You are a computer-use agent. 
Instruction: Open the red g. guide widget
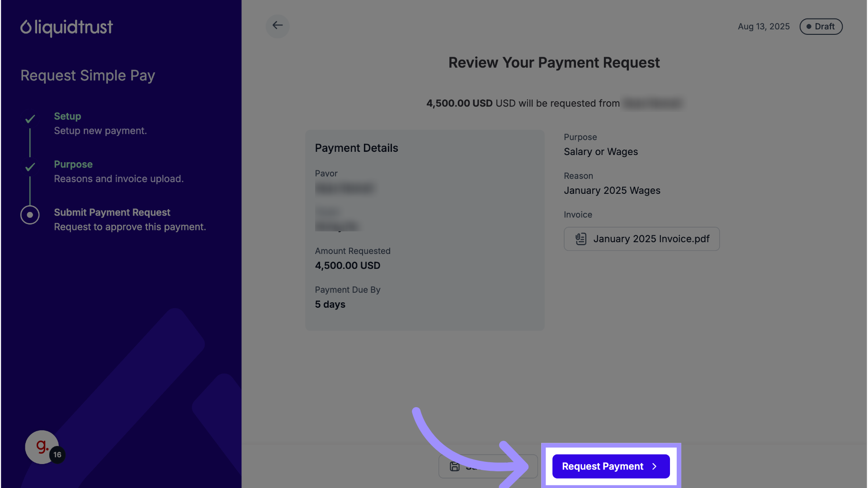42,446
